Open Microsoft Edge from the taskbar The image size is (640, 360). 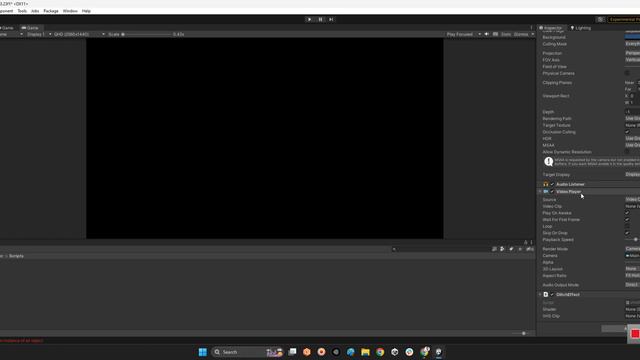pyautogui.click(x=351, y=352)
